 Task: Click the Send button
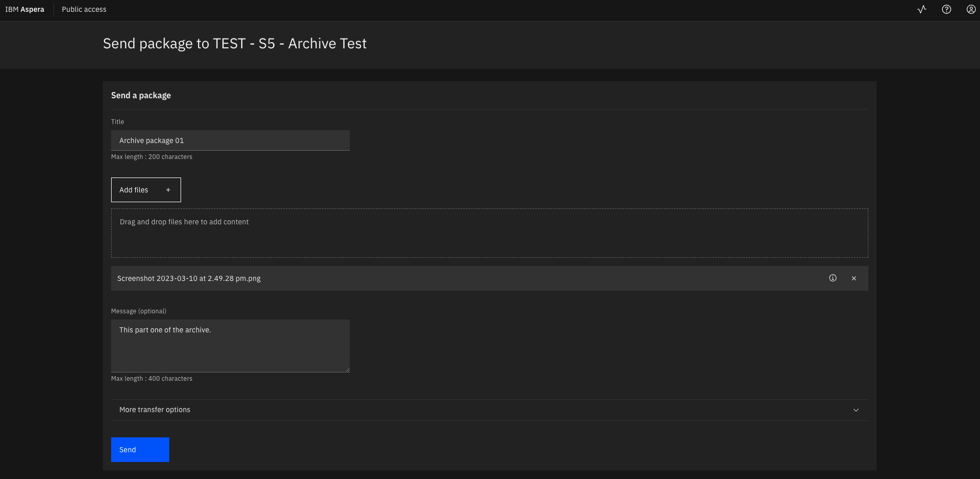pyautogui.click(x=140, y=450)
